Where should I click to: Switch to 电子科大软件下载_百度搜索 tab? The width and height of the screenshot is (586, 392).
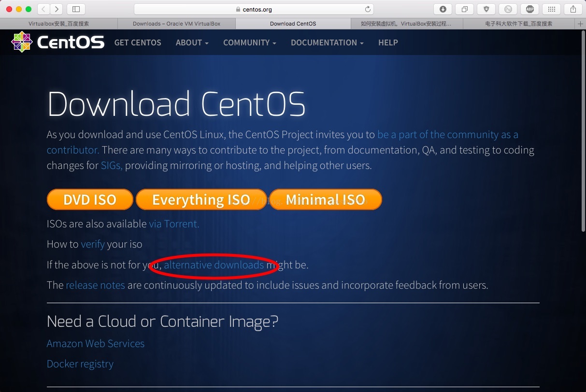point(519,24)
